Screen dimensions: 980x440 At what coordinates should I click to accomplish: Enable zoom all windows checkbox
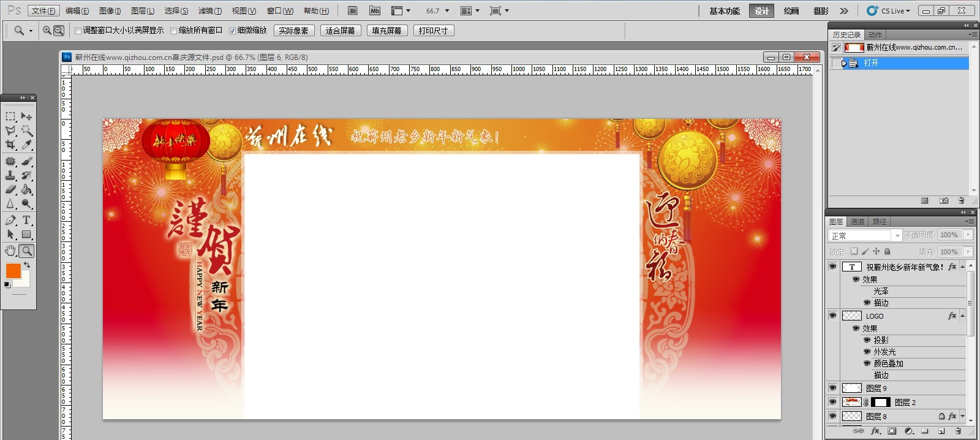[x=173, y=31]
